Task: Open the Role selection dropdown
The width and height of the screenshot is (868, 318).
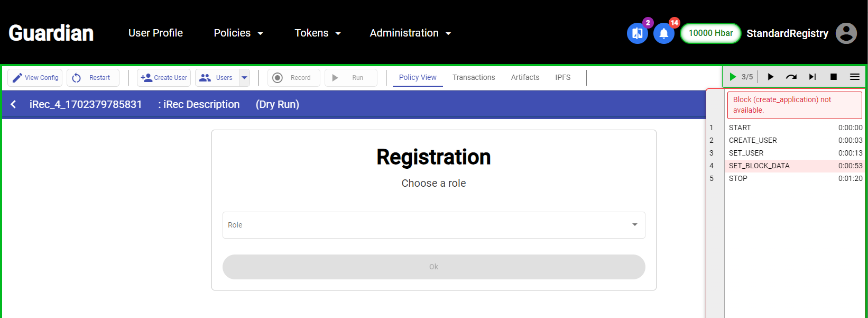Action: coord(433,225)
